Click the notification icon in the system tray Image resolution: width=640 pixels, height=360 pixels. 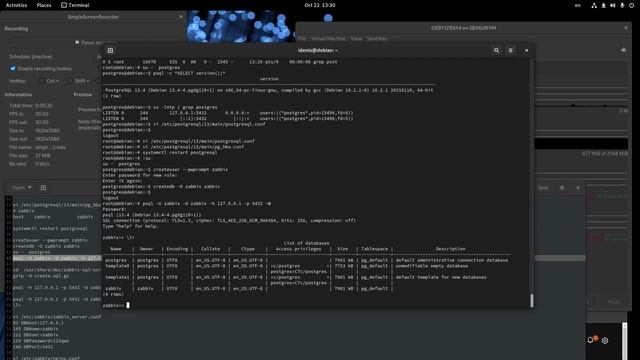click(x=603, y=5)
